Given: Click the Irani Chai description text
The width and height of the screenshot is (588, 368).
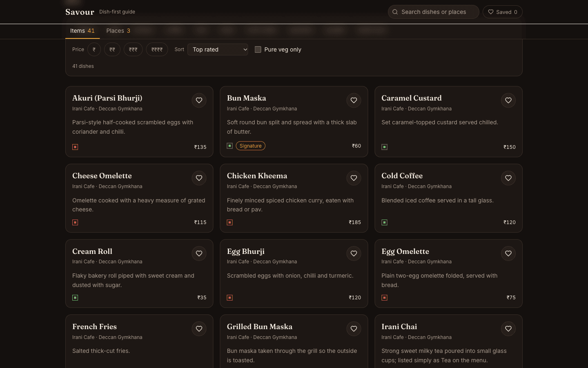Looking at the screenshot, I should click(x=444, y=356).
